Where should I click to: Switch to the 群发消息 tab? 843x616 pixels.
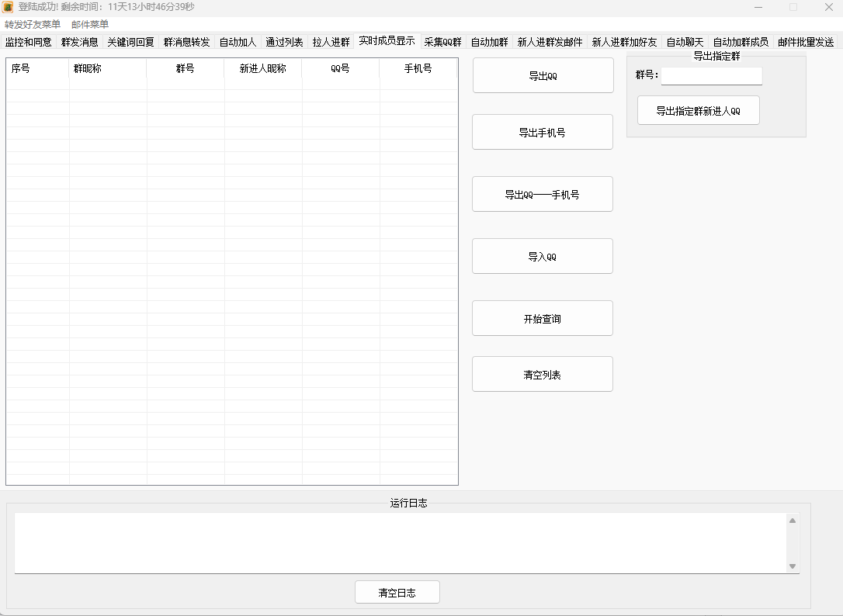tap(79, 41)
